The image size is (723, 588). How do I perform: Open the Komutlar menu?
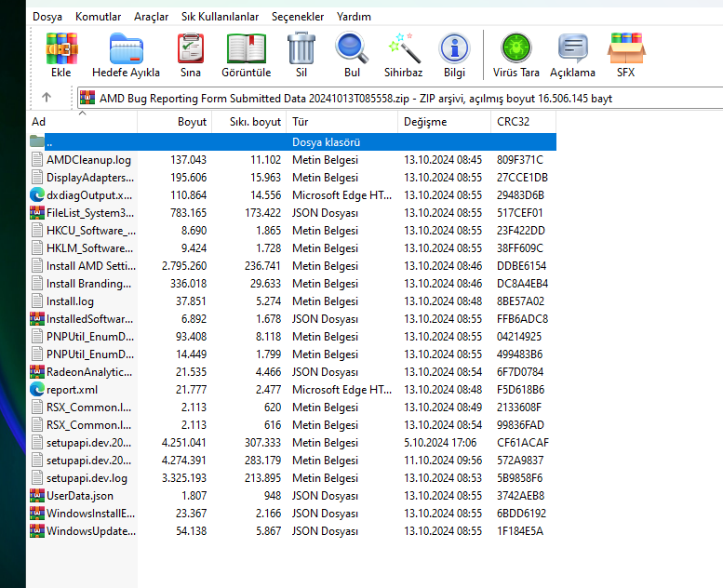pyautogui.click(x=99, y=17)
